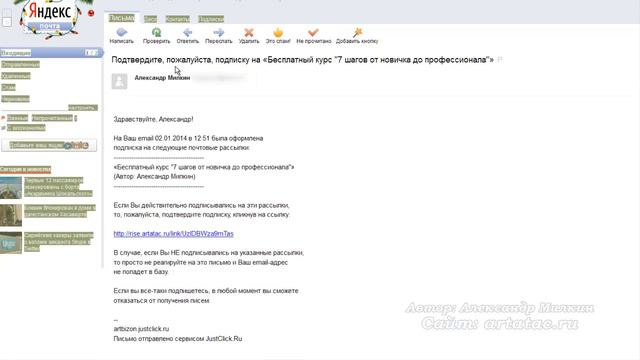The image size is (640, 360).
Task: Click the sender avatar placeholder
Action: 120,81
